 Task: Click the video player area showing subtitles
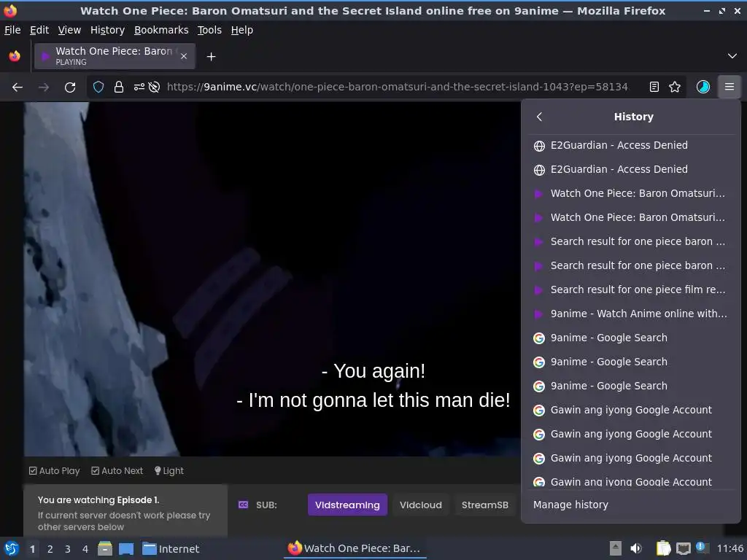click(271, 279)
